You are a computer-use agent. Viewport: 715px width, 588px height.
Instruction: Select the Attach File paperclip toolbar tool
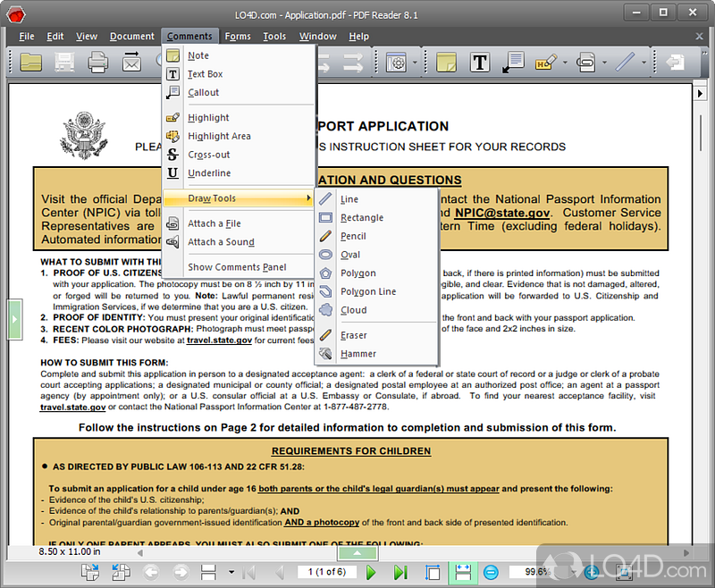click(x=586, y=63)
